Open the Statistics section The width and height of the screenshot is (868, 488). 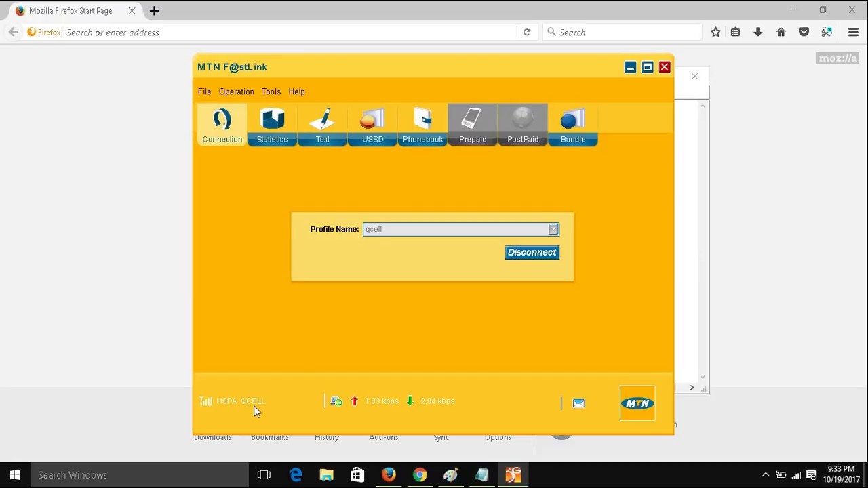click(x=272, y=125)
